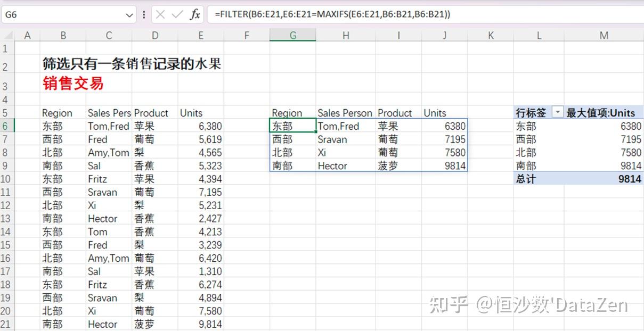The width and height of the screenshot is (644, 331).
Task: Click the Enter checkmark in formula bar
Action: (x=177, y=15)
